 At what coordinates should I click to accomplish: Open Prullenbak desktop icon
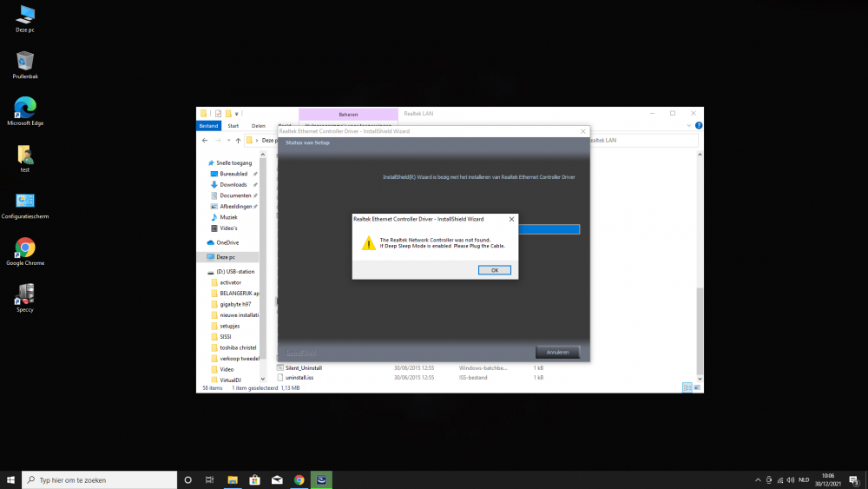[x=25, y=65]
